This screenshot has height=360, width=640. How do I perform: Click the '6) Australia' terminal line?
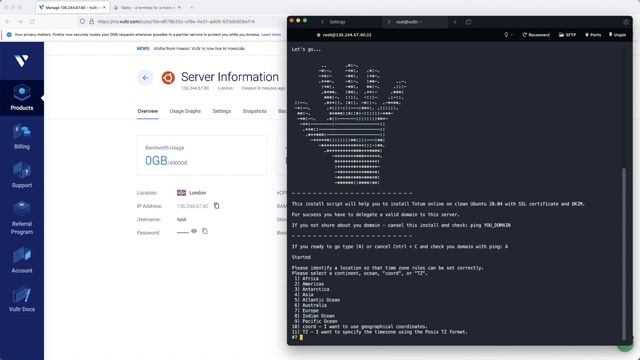pyautogui.click(x=310, y=305)
